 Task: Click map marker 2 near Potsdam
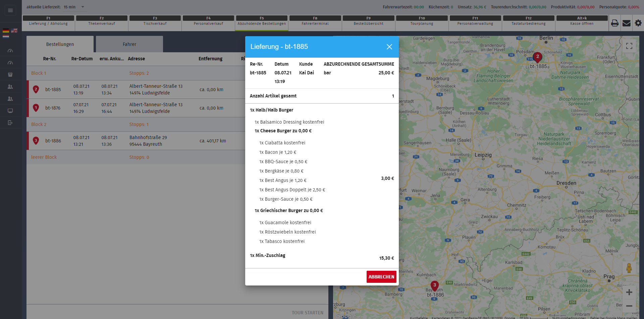(538, 57)
